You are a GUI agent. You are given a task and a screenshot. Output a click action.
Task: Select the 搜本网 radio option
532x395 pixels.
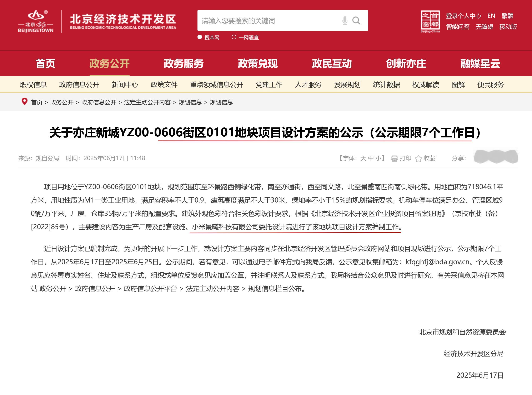200,37
